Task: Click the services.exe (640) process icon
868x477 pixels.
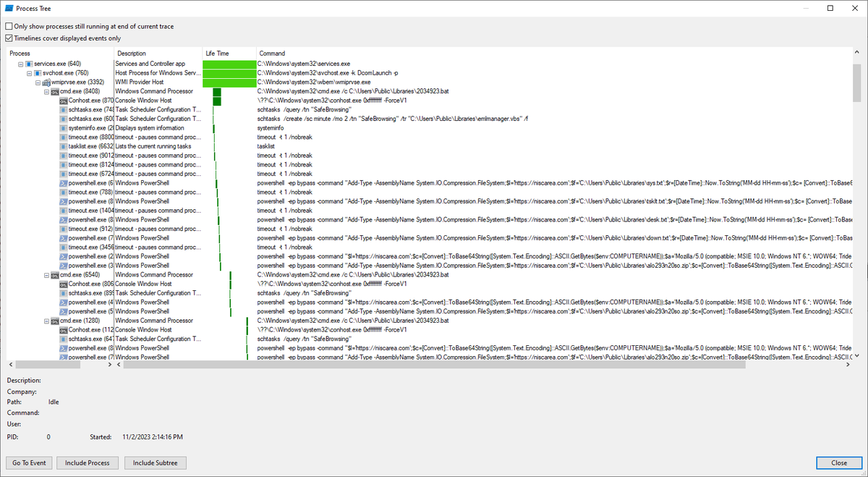Action: [x=29, y=64]
